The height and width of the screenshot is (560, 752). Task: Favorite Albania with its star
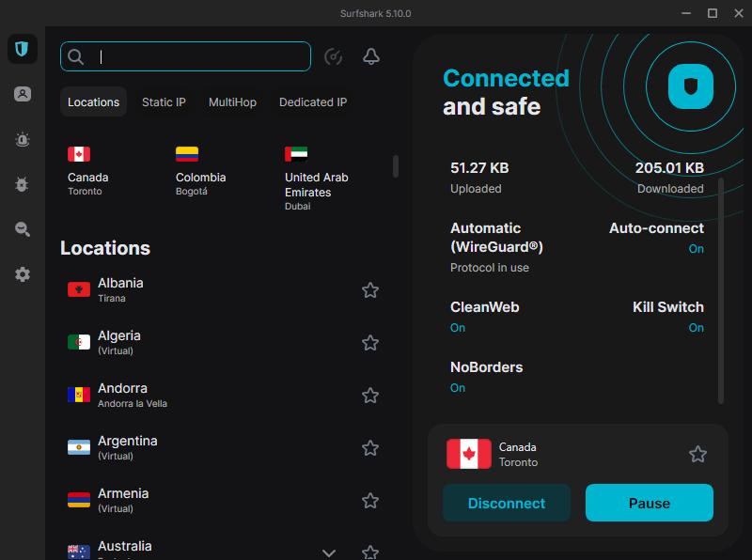pyautogui.click(x=370, y=290)
